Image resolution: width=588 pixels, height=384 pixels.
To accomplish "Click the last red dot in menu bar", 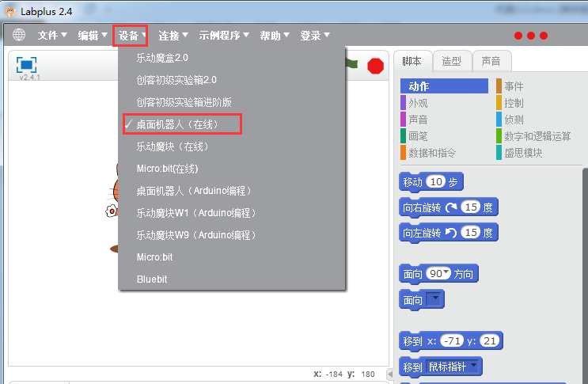I will click(544, 36).
